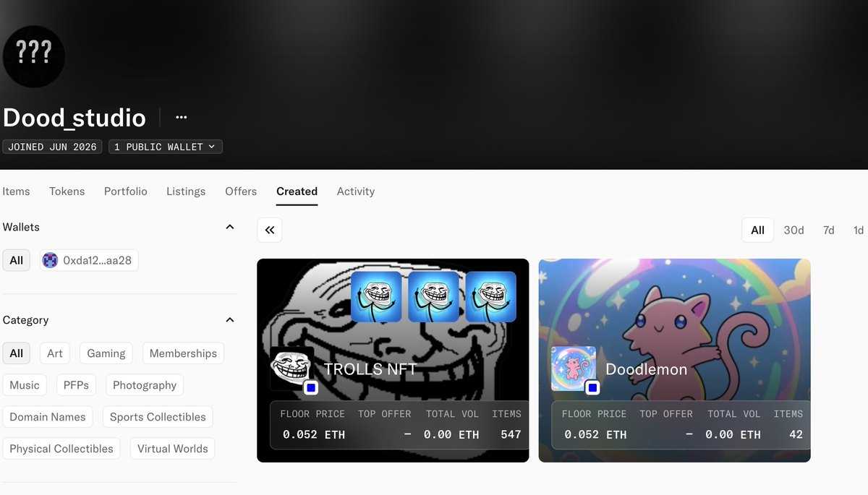Click the JOINED JUN 2026 badge
The width and height of the screenshot is (868, 495).
coord(52,147)
